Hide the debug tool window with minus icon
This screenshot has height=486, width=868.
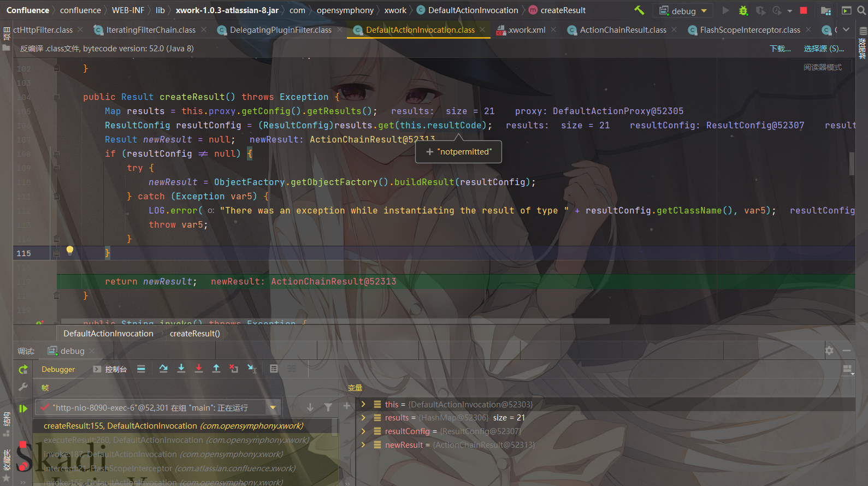click(x=847, y=351)
